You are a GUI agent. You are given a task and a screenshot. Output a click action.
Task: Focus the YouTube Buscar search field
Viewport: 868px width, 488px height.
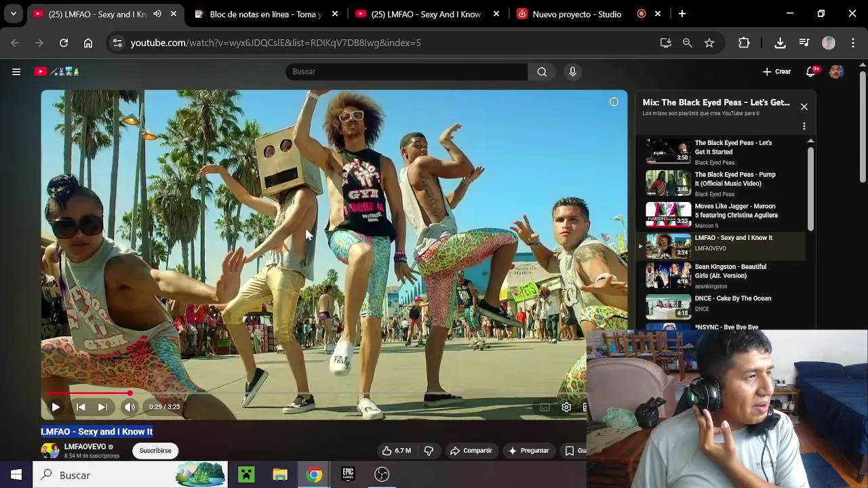[x=407, y=71]
